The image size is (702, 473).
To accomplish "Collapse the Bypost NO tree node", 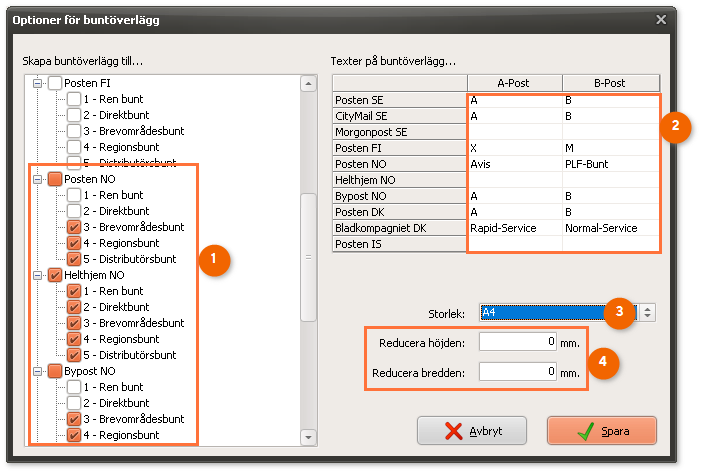I will [38, 371].
